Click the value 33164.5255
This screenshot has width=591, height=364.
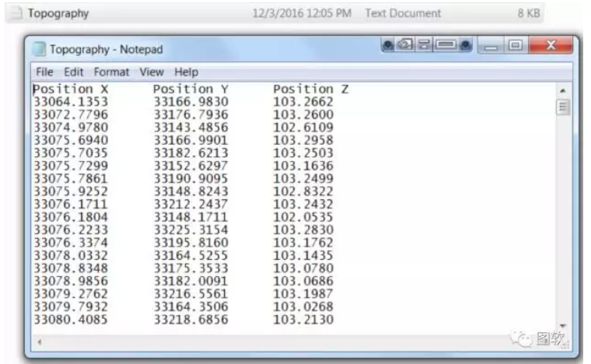point(191,255)
